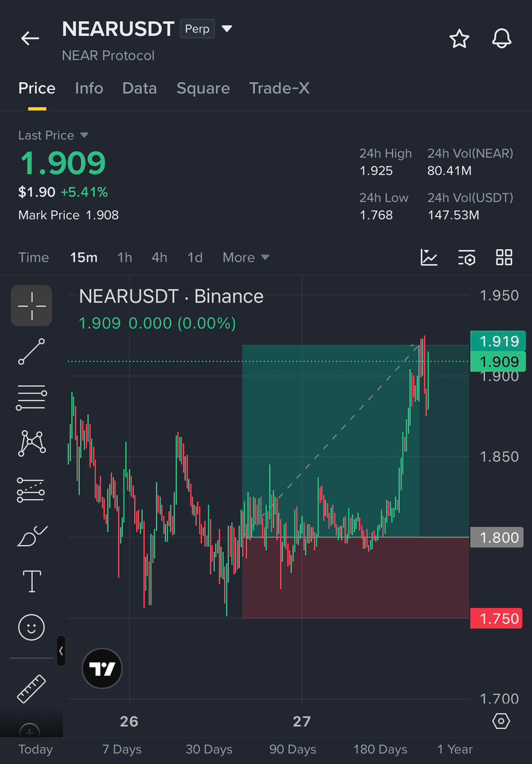Expand the Last Price dropdown
The image size is (532, 764).
coord(84,135)
